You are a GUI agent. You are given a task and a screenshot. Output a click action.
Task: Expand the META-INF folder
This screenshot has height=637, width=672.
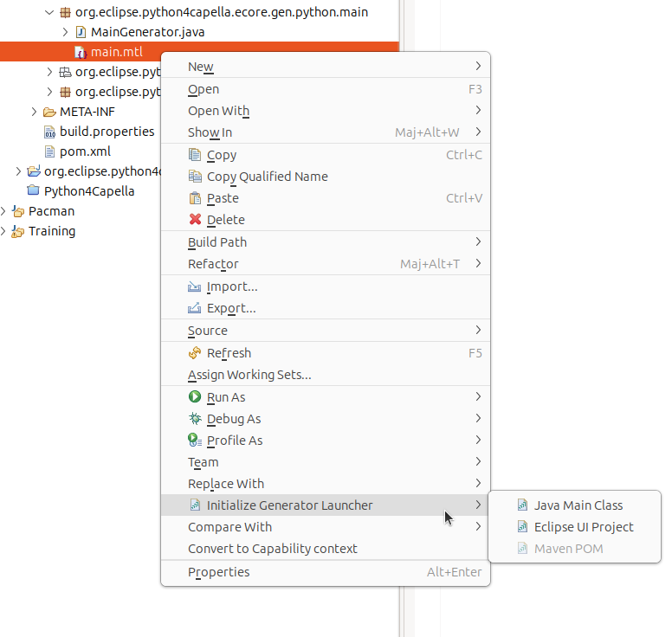pyautogui.click(x=34, y=112)
